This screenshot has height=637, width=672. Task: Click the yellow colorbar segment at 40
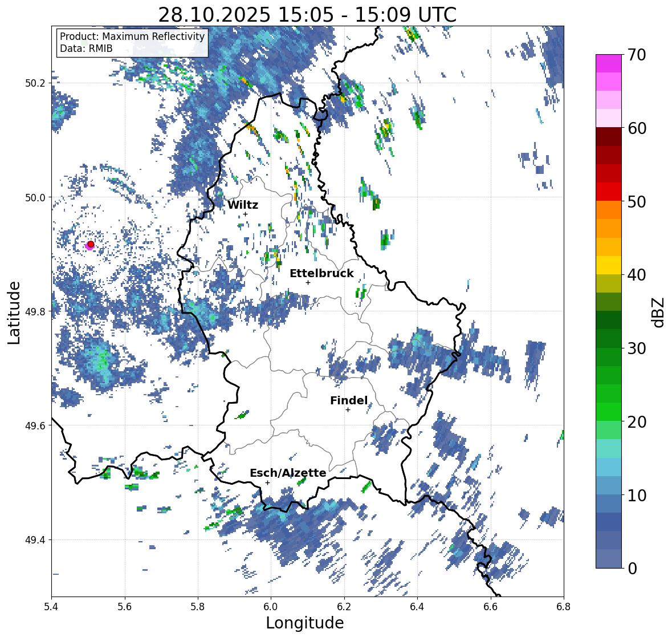(x=609, y=265)
